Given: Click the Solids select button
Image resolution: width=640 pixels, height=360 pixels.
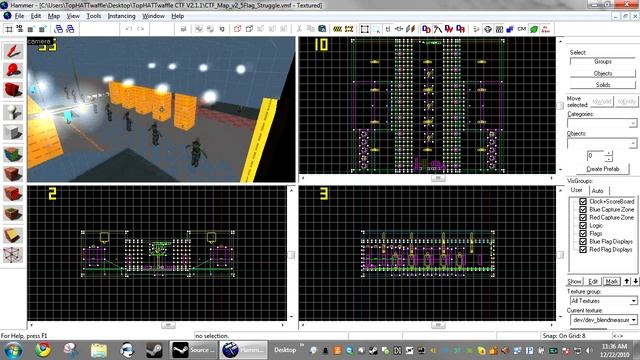Looking at the screenshot, I should [602, 85].
